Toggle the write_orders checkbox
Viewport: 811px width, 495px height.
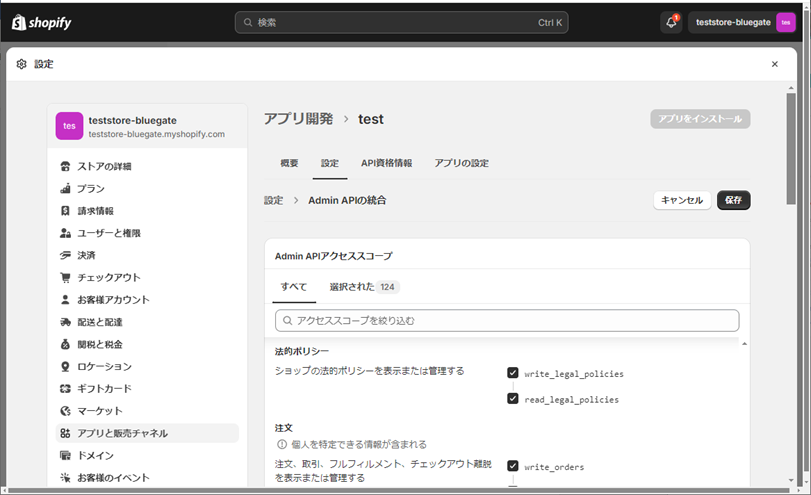(513, 466)
